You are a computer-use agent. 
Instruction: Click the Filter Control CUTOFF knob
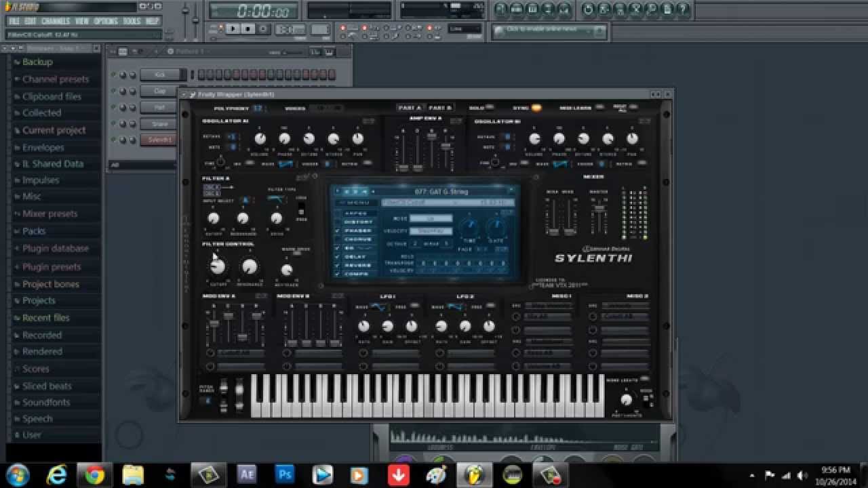[x=217, y=267]
